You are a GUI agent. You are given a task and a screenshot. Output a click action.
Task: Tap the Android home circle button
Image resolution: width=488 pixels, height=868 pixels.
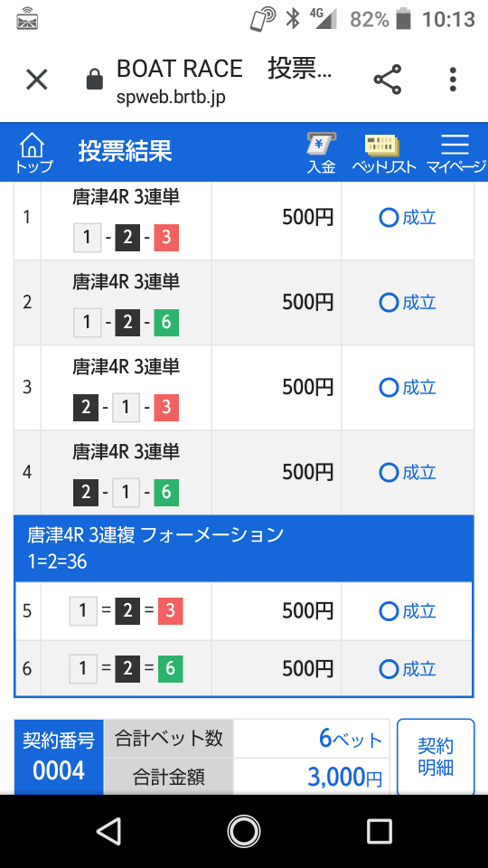tap(244, 831)
